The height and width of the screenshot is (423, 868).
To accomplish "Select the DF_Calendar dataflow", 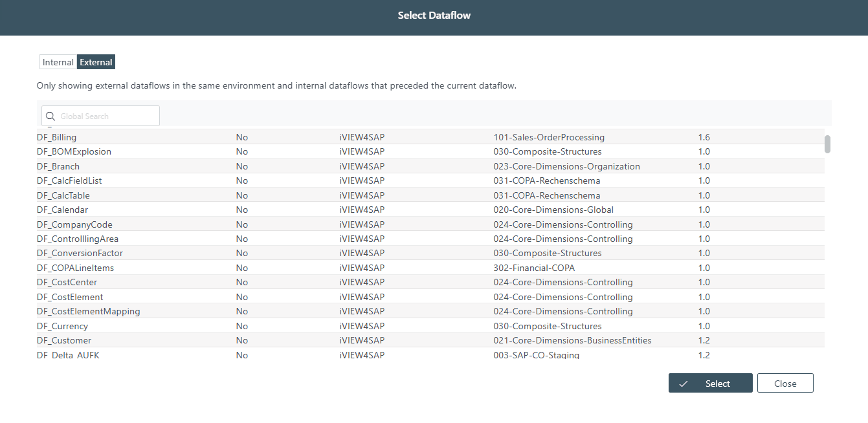I will click(62, 210).
